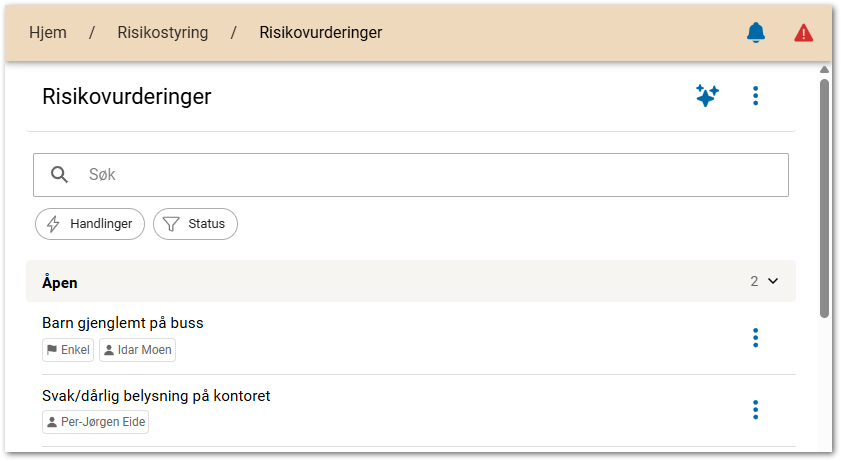The height and width of the screenshot is (461, 841).
Task: Go to Hjem breadcrumb
Action: point(48,33)
